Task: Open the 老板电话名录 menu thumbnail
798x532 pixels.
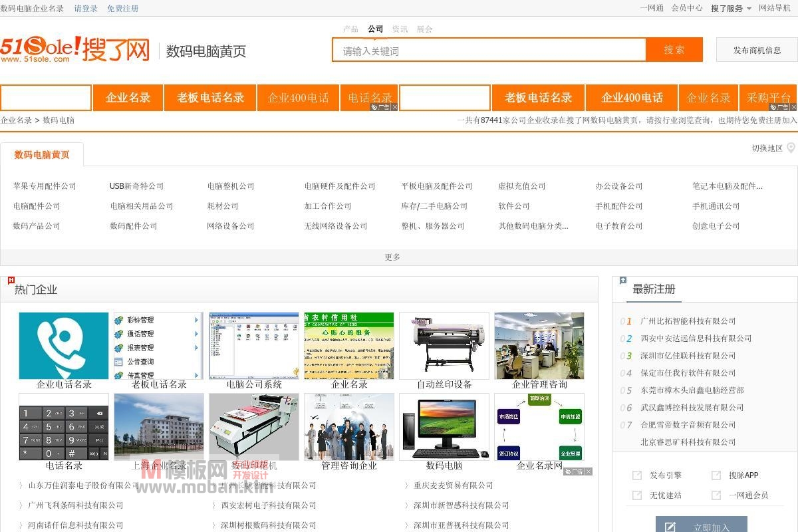Action: click(159, 346)
